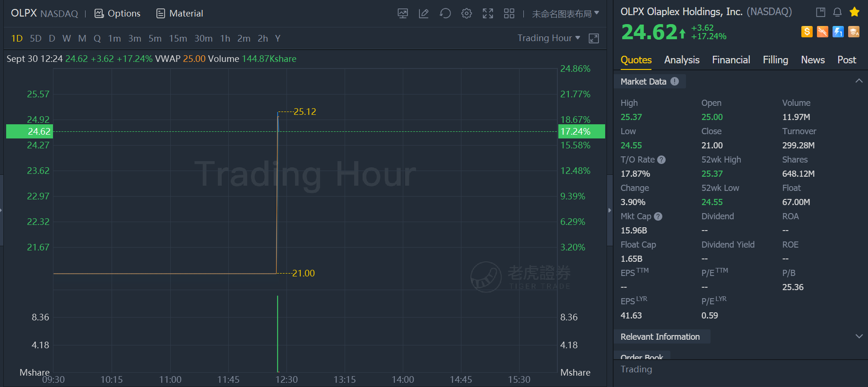Viewport: 868px width, 387px height.
Task: Pop out chart with expand icon
Action: tap(594, 38)
